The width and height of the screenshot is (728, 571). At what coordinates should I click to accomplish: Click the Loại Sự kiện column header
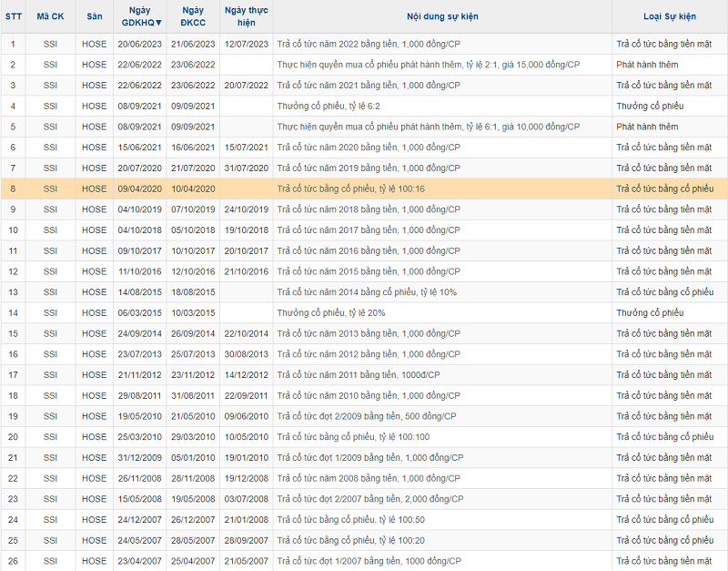click(x=669, y=16)
